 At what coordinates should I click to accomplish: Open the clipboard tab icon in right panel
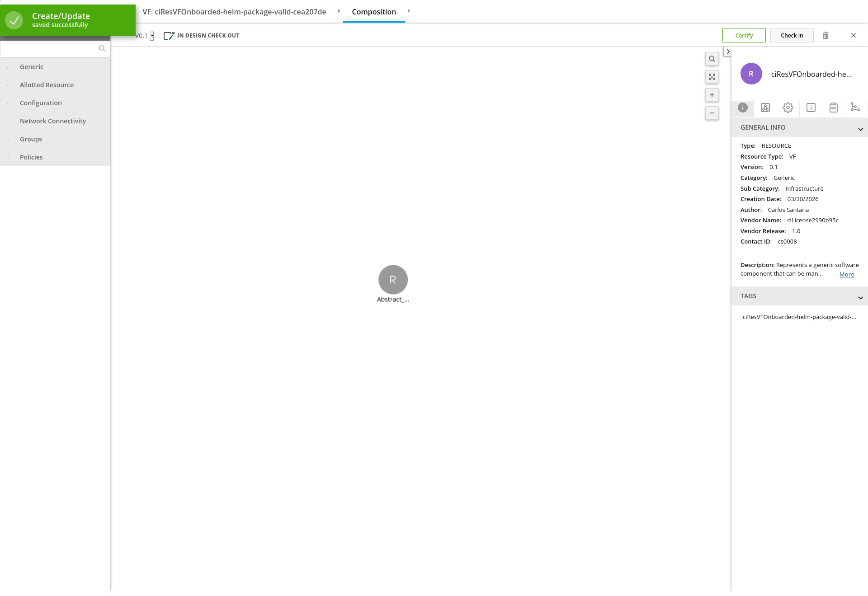point(834,108)
